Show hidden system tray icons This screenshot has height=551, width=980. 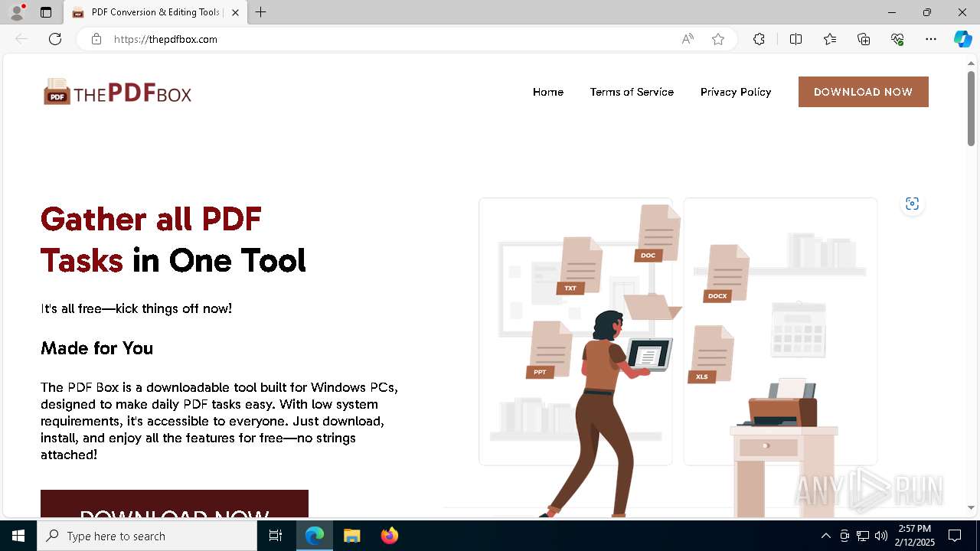click(825, 536)
